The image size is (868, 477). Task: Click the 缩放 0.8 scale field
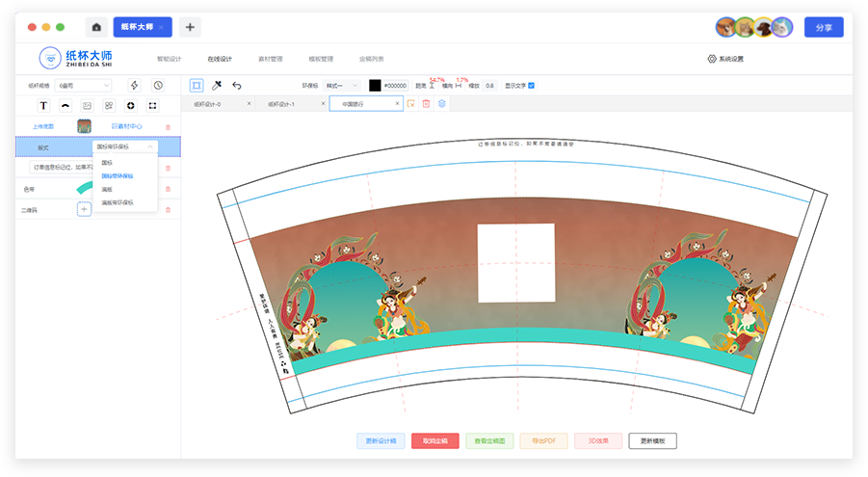(x=490, y=86)
